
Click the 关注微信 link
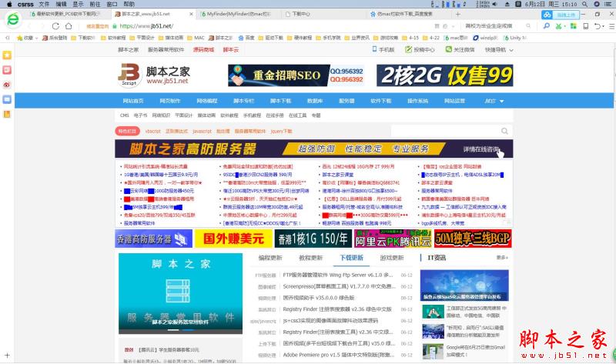(460, 50)
